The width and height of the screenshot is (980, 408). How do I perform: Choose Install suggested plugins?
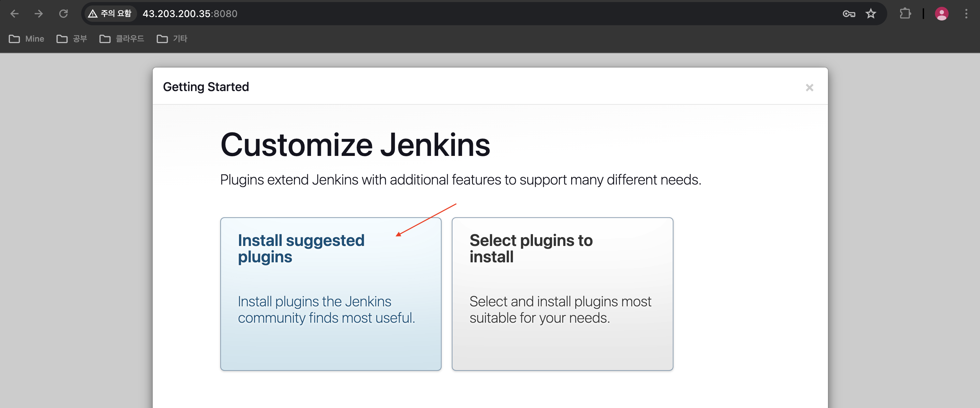coord(331,294)
